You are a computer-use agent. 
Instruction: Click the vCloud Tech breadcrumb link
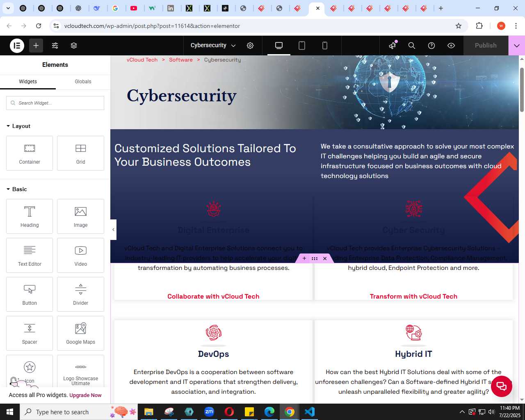pos(142,60)
